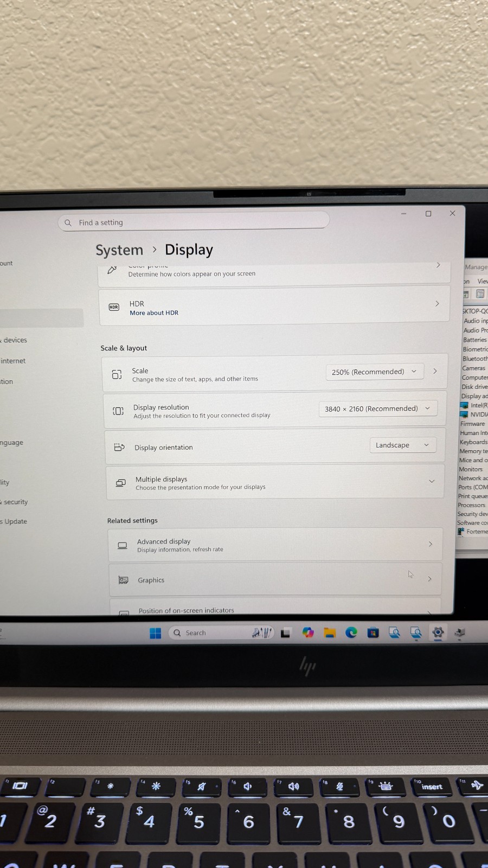Click System in the breadcrumb

(119, 250)
